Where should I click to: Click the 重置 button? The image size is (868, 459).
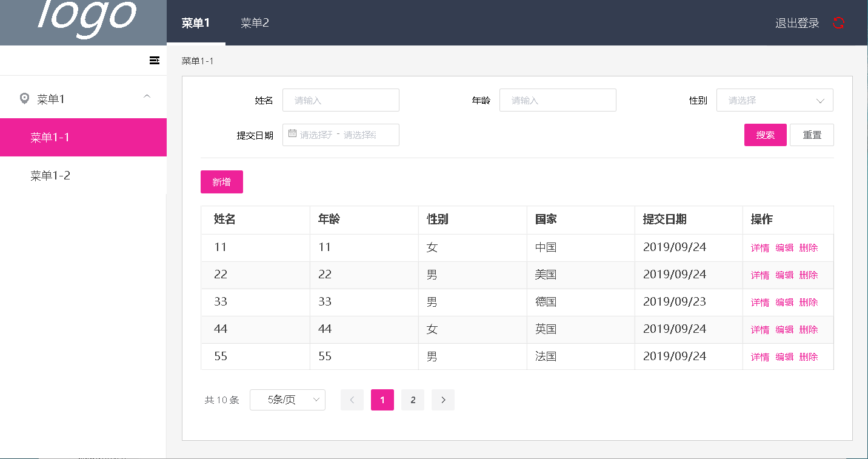(x=812, y=135)
